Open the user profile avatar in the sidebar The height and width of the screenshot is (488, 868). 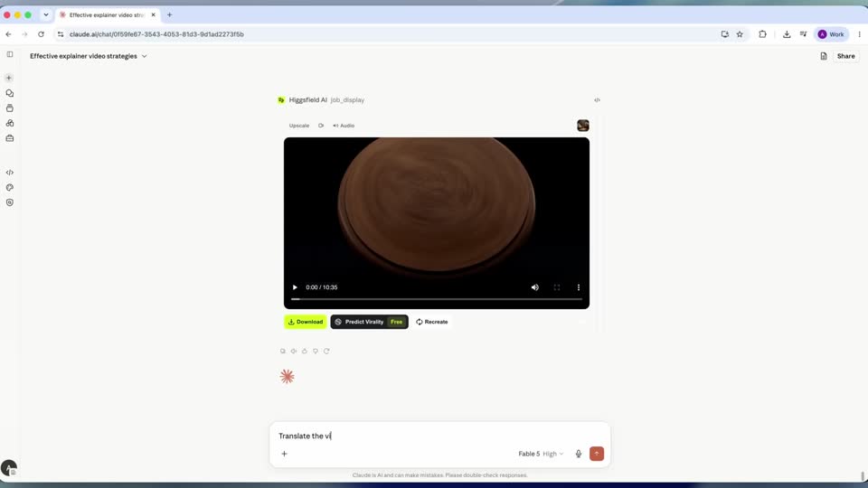9,468
